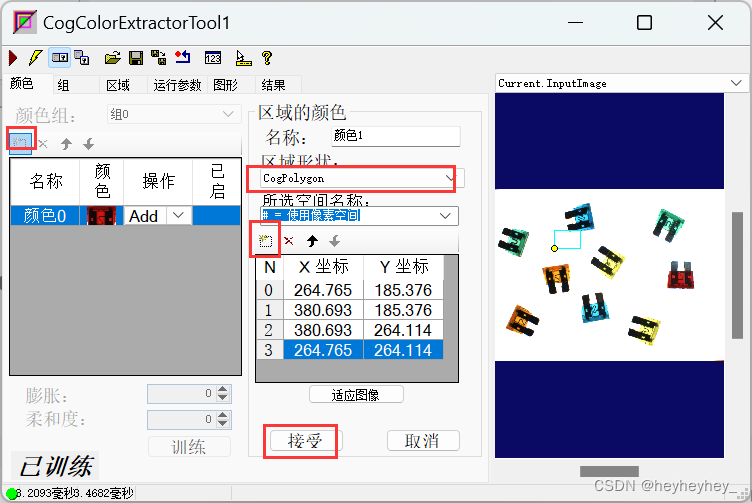
Task: Open the 运行参数 tab
Action: [177, 85]
